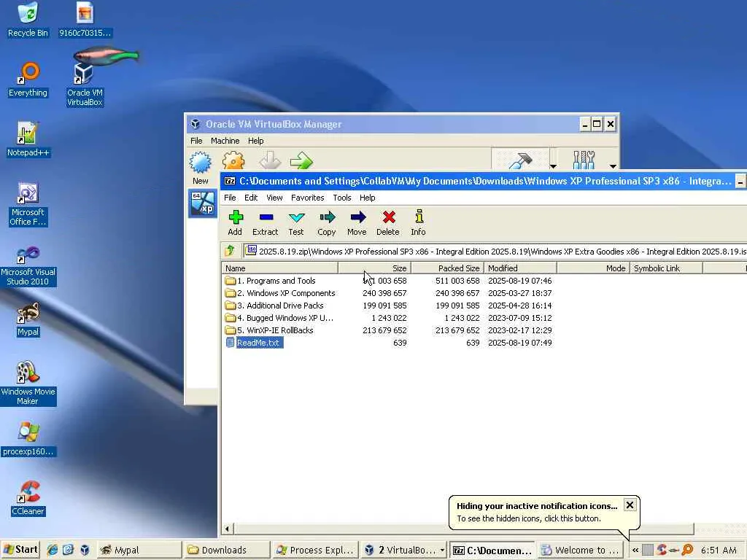Click the Start green arrow in VirtualBox
Image resolution: width=747 pixels, height=560 pixels.
pos(301,161)
